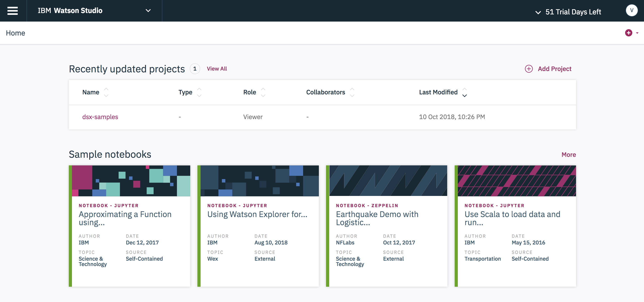Viewport: 644px width, 302px height.
Task: Open View All projects link
Action: tap(217, 69)
